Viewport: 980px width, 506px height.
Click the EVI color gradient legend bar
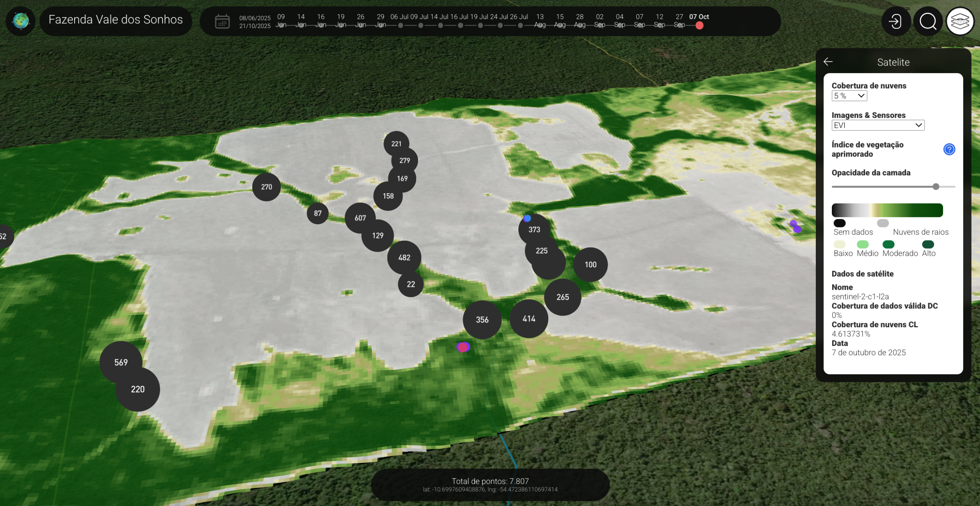pyautogui.click(x=887, y=210)
